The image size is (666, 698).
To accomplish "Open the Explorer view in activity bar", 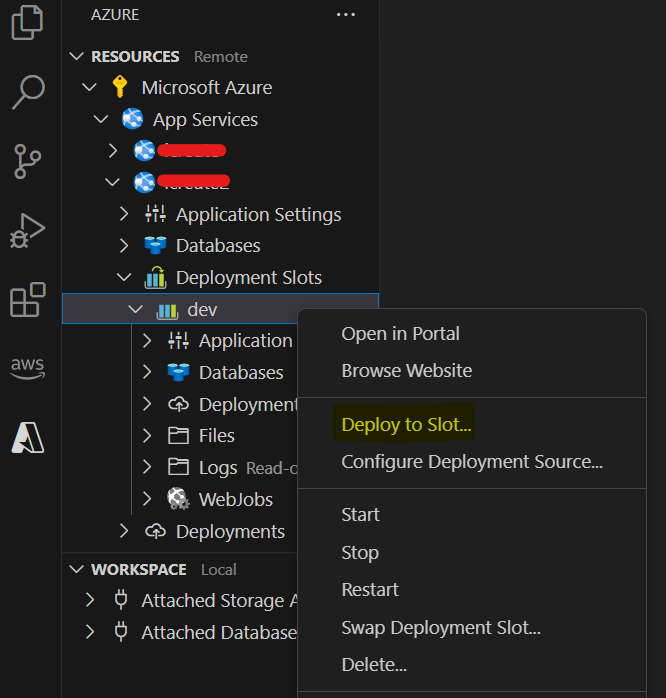I will (x=27, y=23).
